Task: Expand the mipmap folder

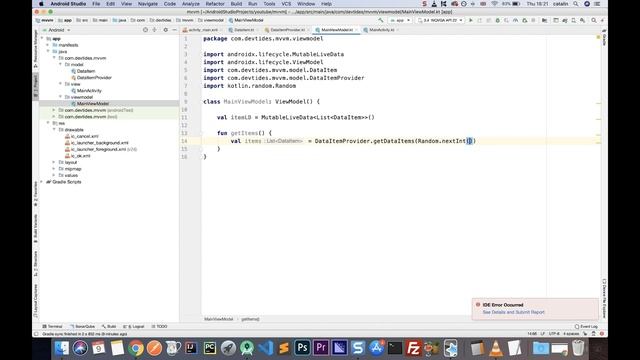Action: point(54,169)
